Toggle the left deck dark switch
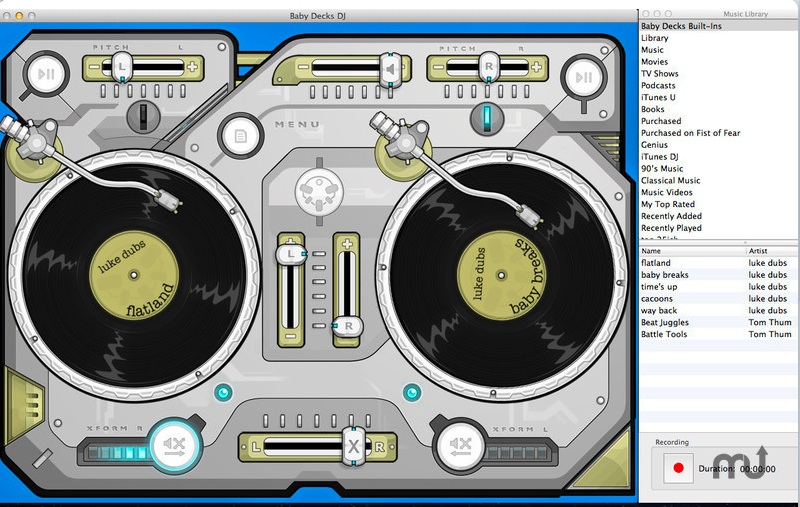The height and width of the screenshot is (507, 800). pos(143,117)
